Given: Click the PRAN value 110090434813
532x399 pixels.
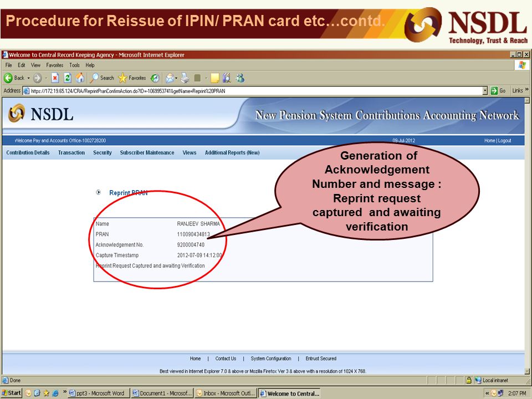Looking at the screenshot, I should pos(193,234).
